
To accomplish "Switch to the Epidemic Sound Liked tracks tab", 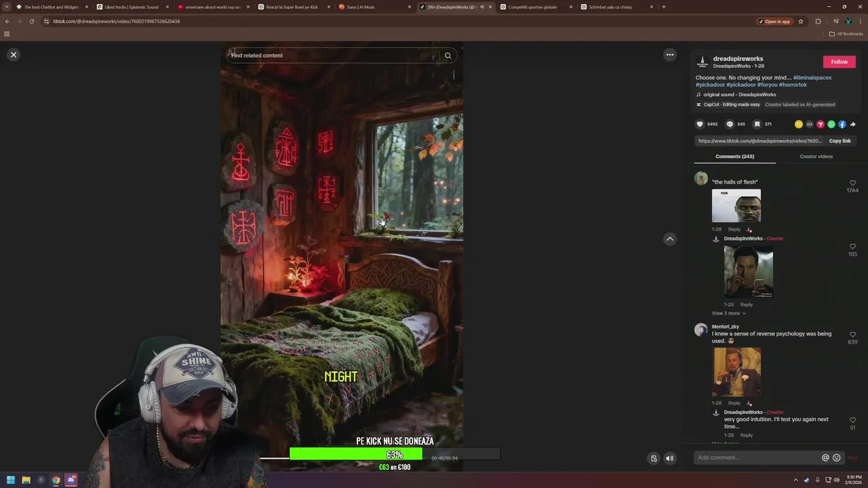I will (x=132, y=7).
